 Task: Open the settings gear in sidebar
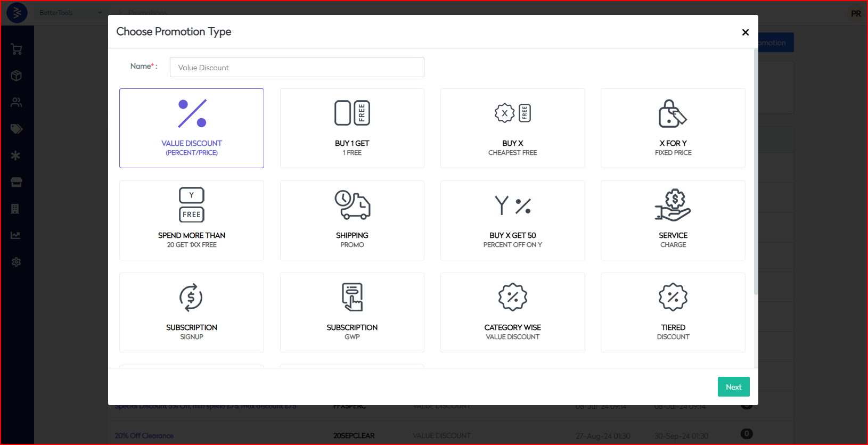pyautogui.click(x=17, y=262)
